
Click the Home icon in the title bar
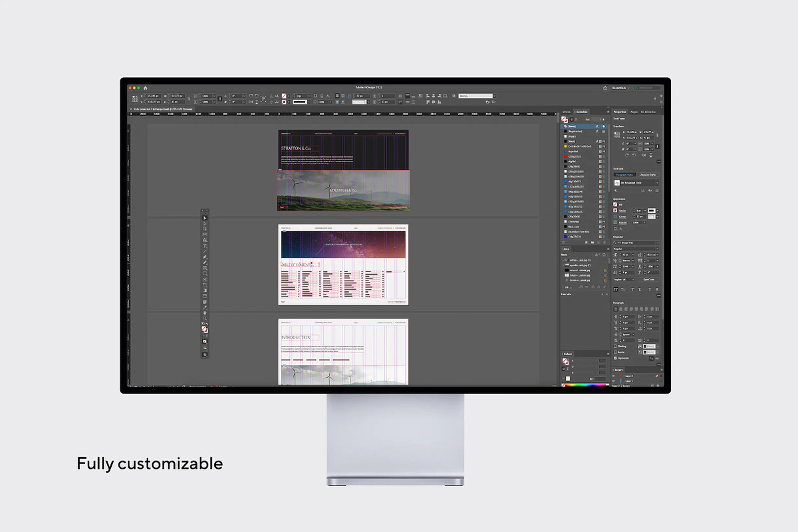pyautogui.click(x=145, y=88)
